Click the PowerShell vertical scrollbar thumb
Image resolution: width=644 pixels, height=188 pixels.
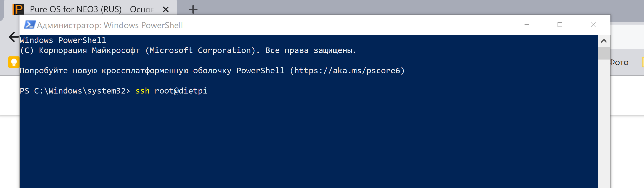tap(604, 53)
